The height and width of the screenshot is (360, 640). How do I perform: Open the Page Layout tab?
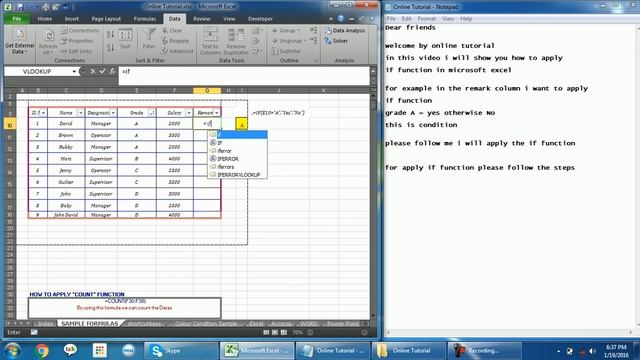pos(106,19)
